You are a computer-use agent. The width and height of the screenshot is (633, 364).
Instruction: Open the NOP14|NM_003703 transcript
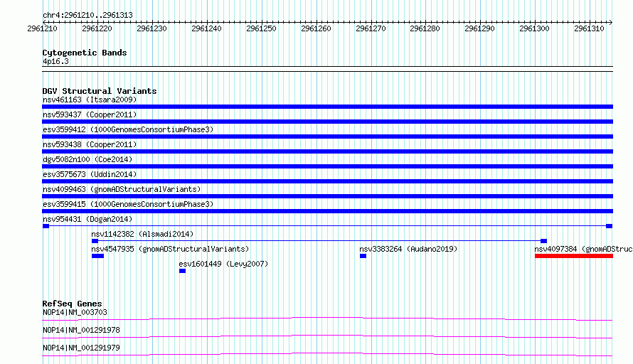coord(75,312)
